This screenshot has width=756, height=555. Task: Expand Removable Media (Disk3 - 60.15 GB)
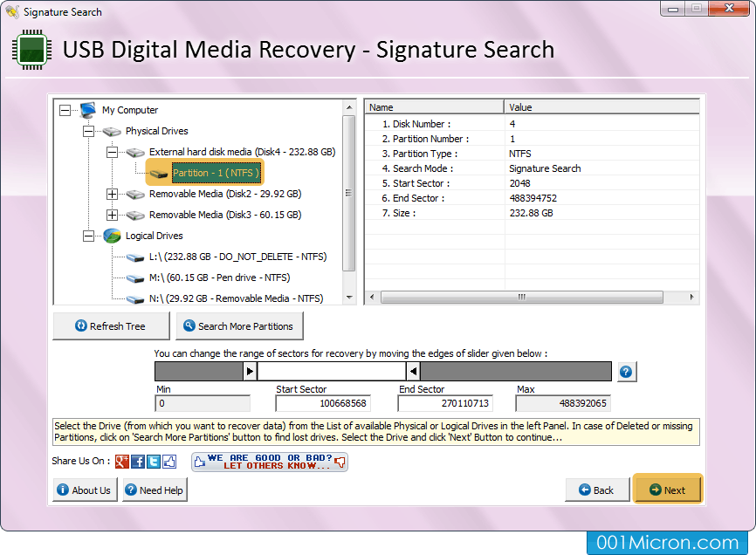pos(112,214)
